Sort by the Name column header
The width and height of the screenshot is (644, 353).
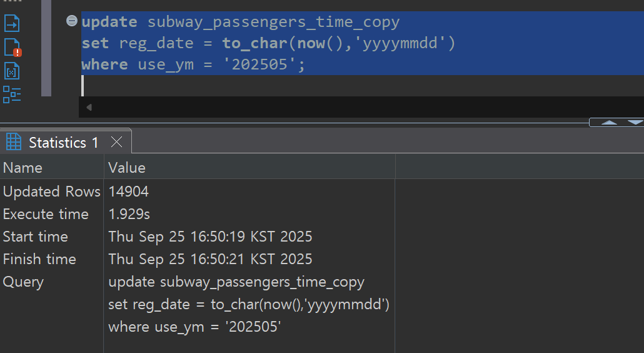pos(23,168)
